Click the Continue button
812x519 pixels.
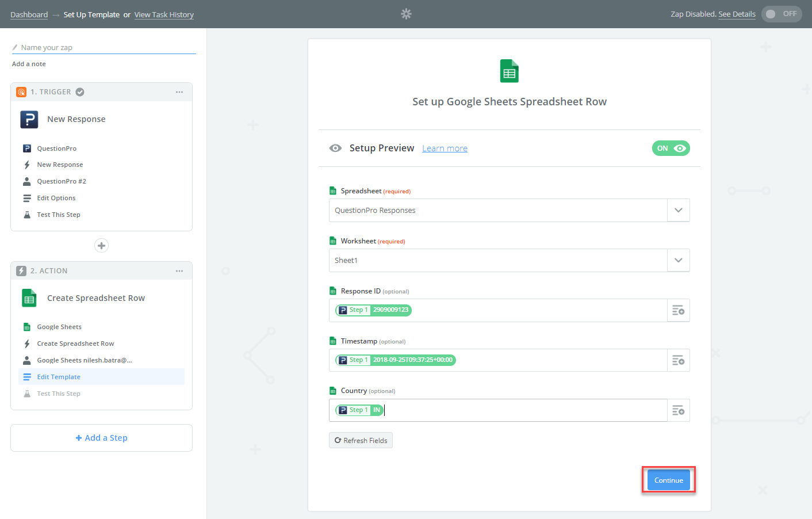(668, 480)
